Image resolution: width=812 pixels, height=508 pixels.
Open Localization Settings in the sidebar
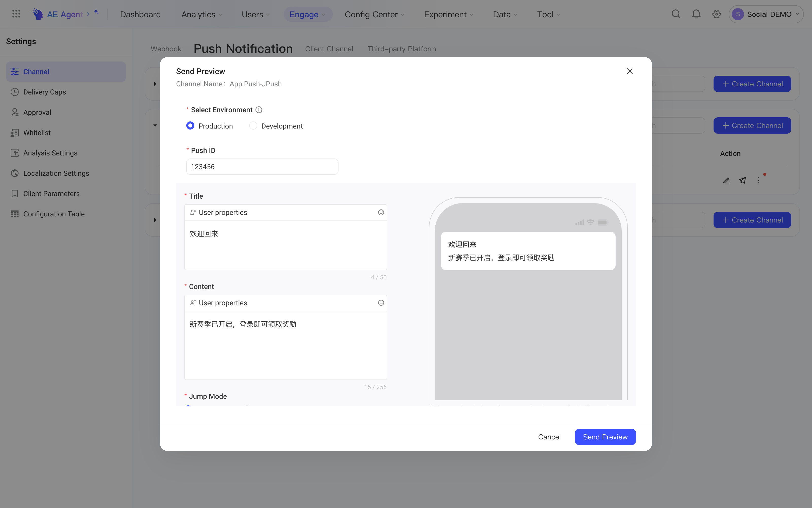click(66, 173)
